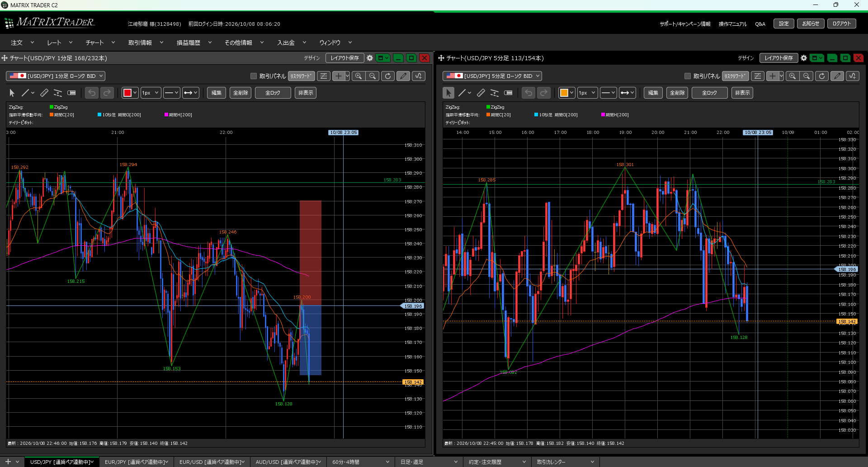Switch to the EUR/JPY bottom tab
868x467 pixels.
[136, 462]
